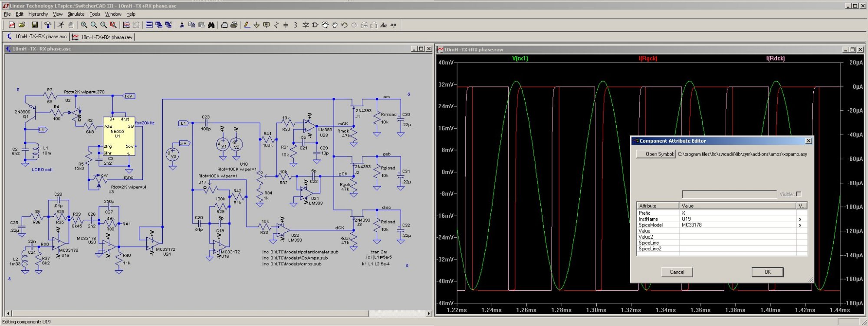Image resolution: width=868 pixels, height=326 pixels.
Task: Toggle visibility mark for InstName row
Action: 800,219
